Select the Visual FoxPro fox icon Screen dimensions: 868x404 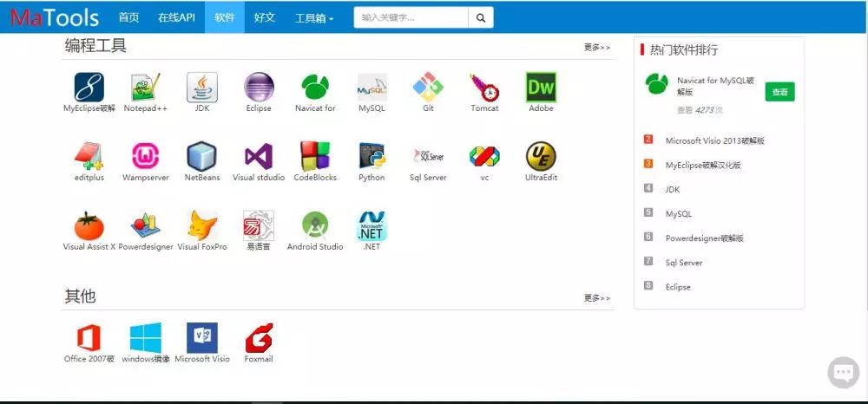pos(202,225)
